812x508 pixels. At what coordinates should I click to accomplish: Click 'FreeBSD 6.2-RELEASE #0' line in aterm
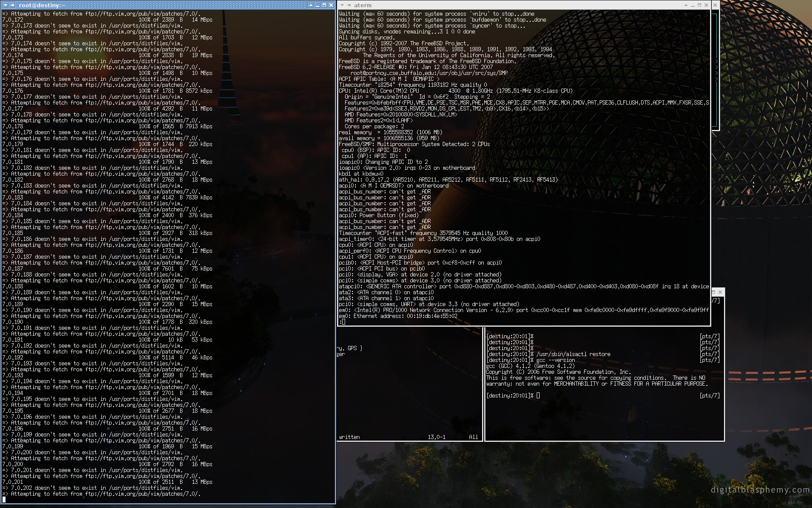[x=416, y=67]
